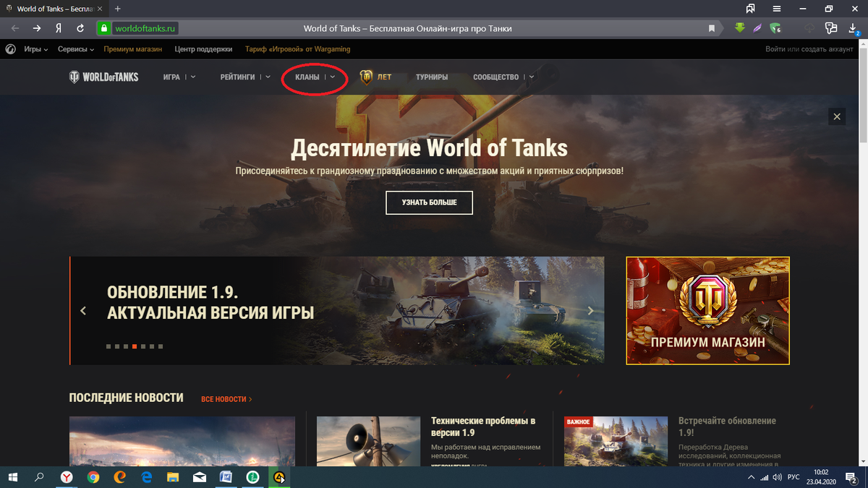868x488 pixels.
Task: Launch Yandex Browser from the taskbar
Action: click(67, 477)
